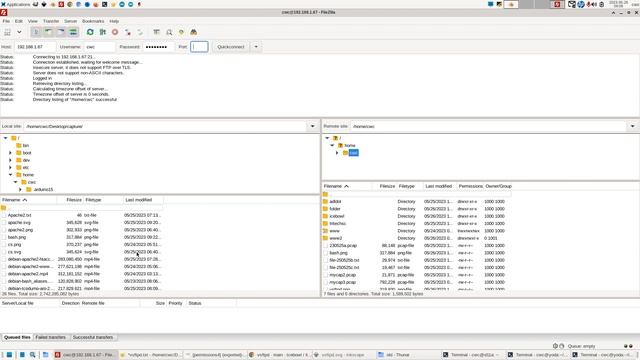The width and height of the screenshot is (640, 360).
Task: Open the Help menu
Action: tap(114, 21)
